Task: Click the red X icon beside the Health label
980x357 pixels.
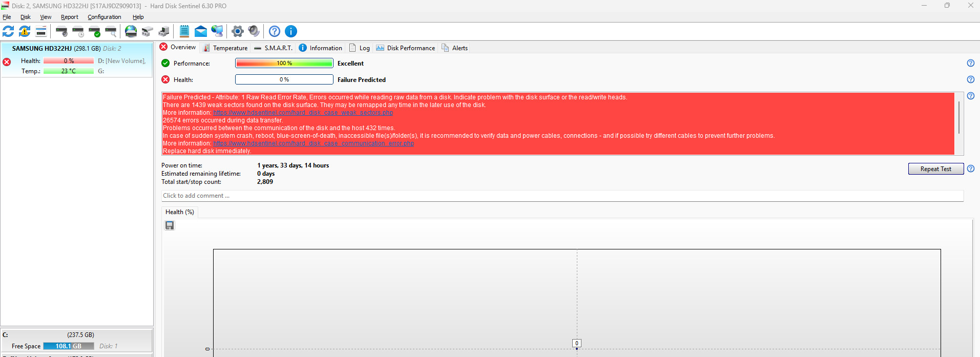Action: 165,79
